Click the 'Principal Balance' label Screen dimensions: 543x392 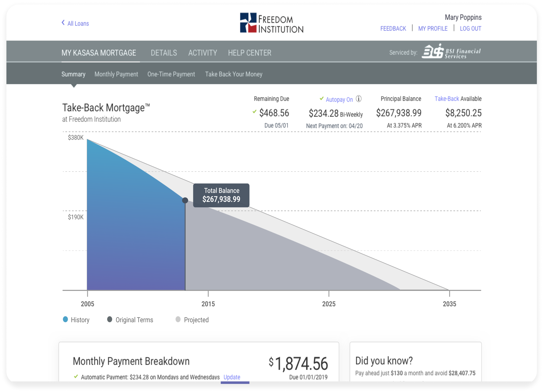401,99
